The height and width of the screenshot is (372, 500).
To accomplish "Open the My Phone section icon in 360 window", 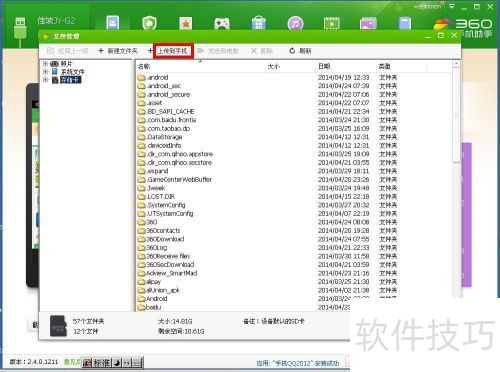I will [113, 23].
